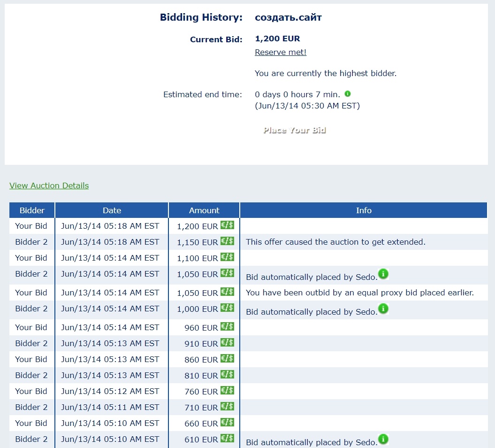This screenshot has height=448, width=495.
Task: Click currency converter icon for 860 EUR bid
Action: [227, 359]
